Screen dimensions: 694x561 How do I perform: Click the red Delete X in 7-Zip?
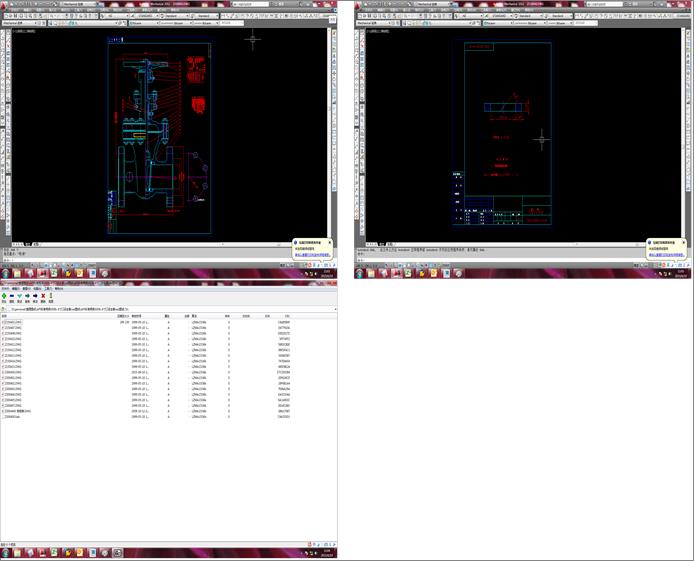click(43, 296)
